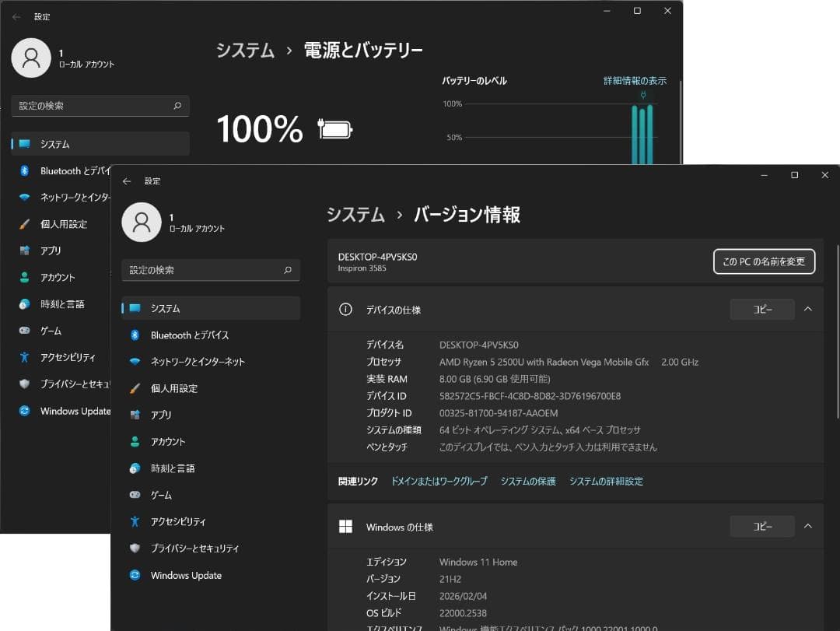Click このPCの名前を変更 button
840x631 pixels.
[764, 261]
